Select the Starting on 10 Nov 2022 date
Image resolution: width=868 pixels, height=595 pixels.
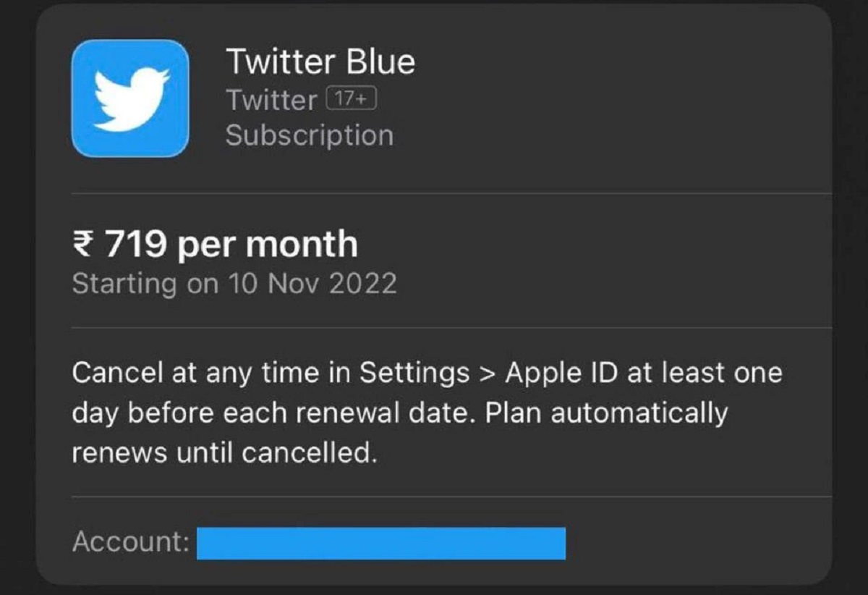click(x=233, y=283)
